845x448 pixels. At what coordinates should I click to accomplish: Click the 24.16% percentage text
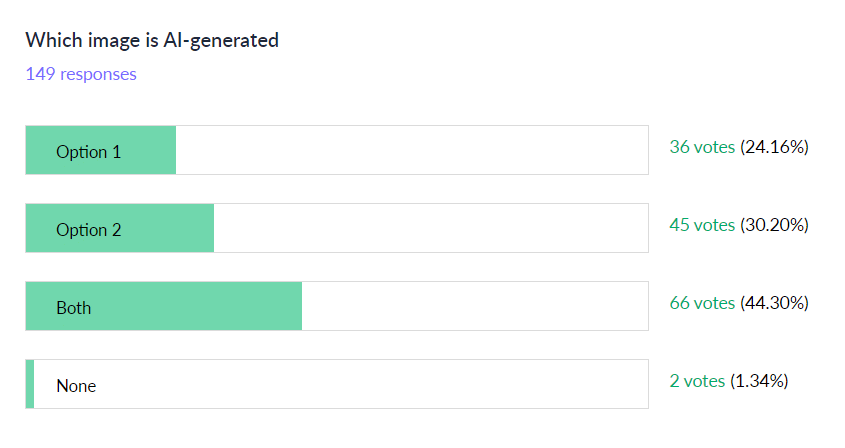point(774,147)
